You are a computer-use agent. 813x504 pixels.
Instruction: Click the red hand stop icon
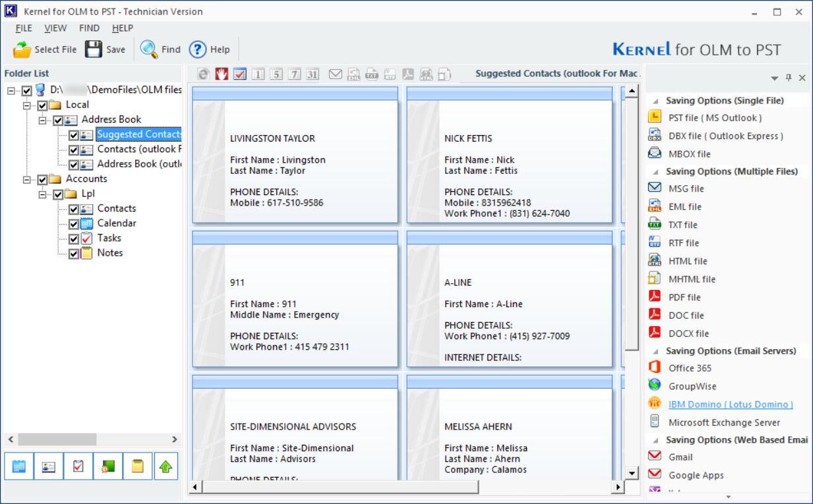tap(222, 74)
